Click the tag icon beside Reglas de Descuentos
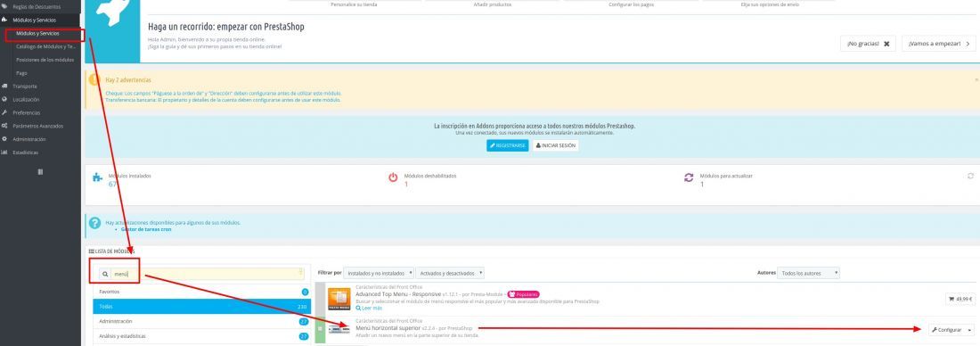 (x=4, y=7)
